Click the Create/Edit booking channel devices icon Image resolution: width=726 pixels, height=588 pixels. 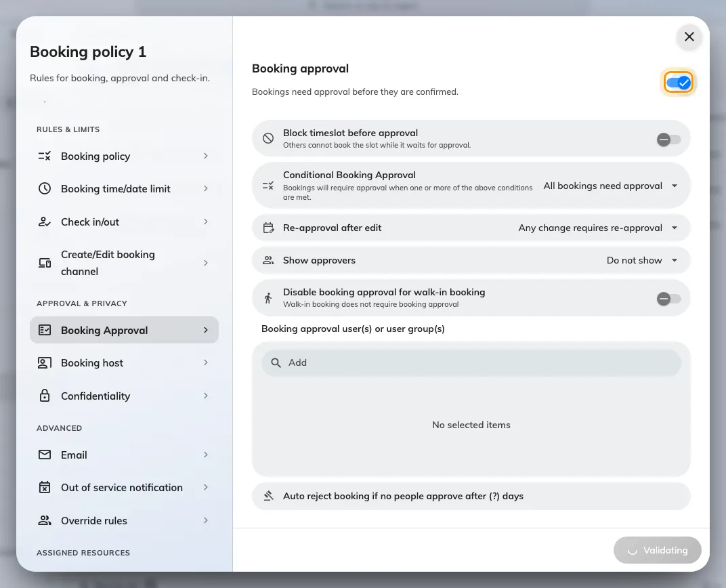[45, 263]
